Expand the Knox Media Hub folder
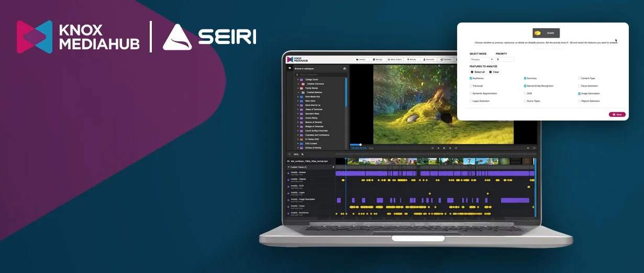This screenshot has height=273, width=644. pyautogui.click(x=298, y=96)
